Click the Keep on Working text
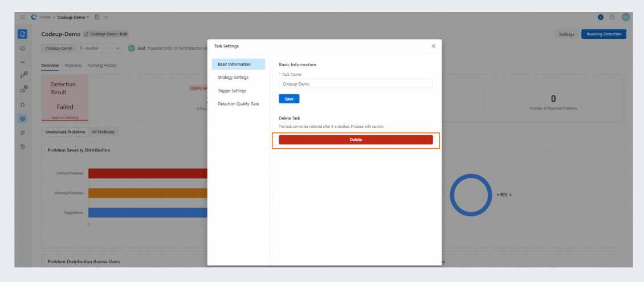 (x=65, y=118)
